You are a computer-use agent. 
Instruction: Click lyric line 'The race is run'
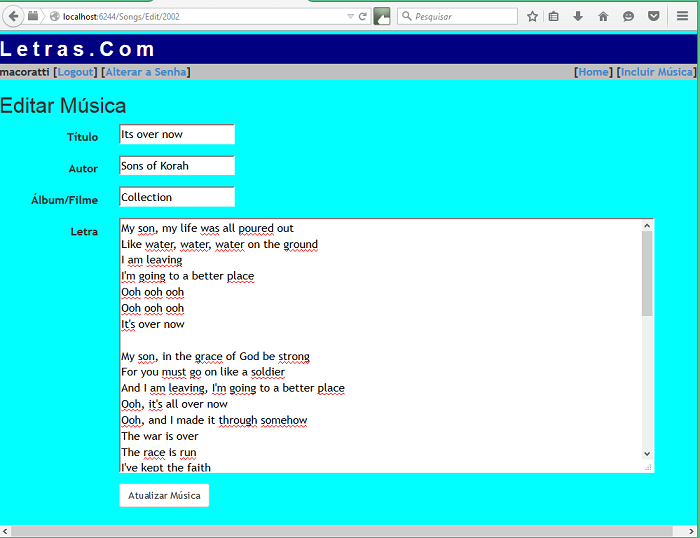(x=158, y=452)
